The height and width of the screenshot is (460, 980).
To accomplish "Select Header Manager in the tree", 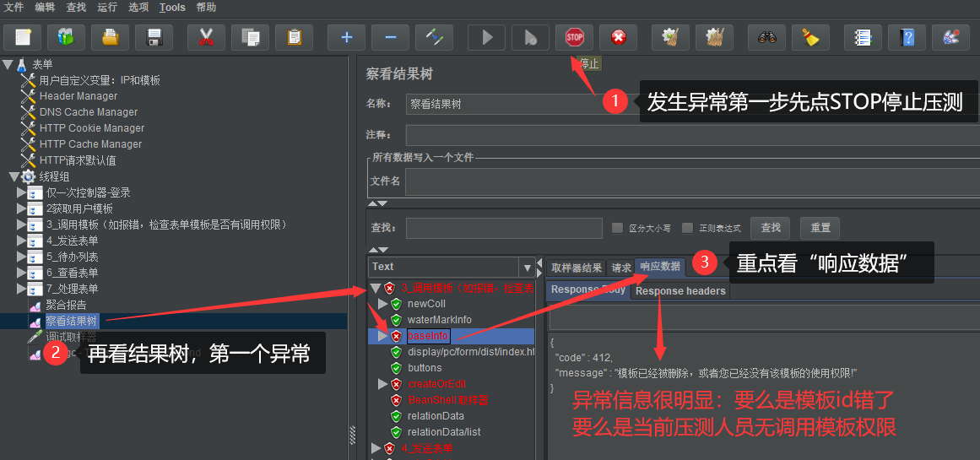I will coord(79,96).
